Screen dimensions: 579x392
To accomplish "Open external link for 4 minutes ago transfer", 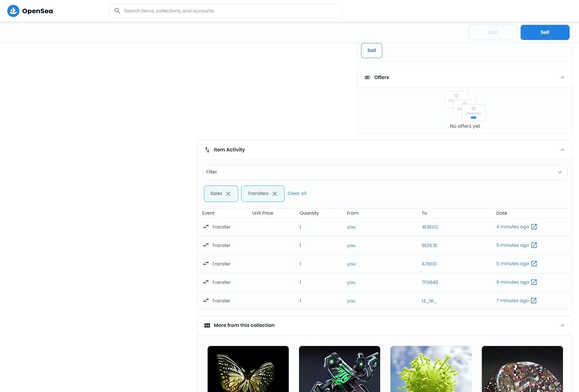I will 534,227.
